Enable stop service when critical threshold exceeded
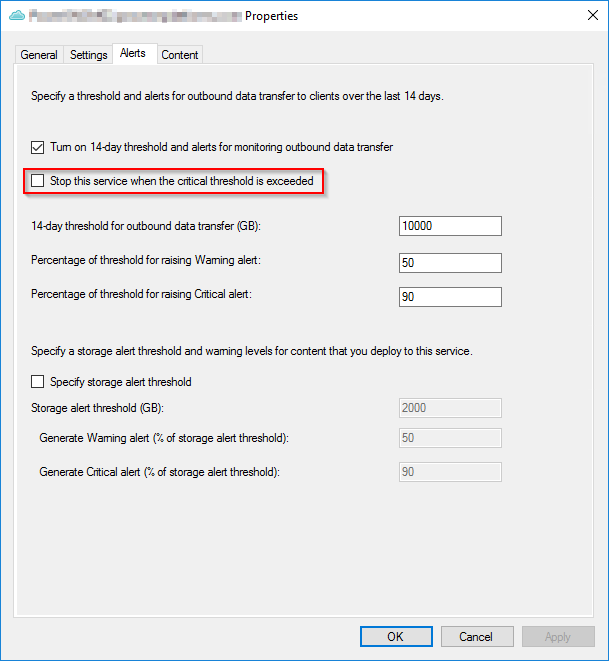The width and height of the screenshot is (609, 661). coord(38,181)
